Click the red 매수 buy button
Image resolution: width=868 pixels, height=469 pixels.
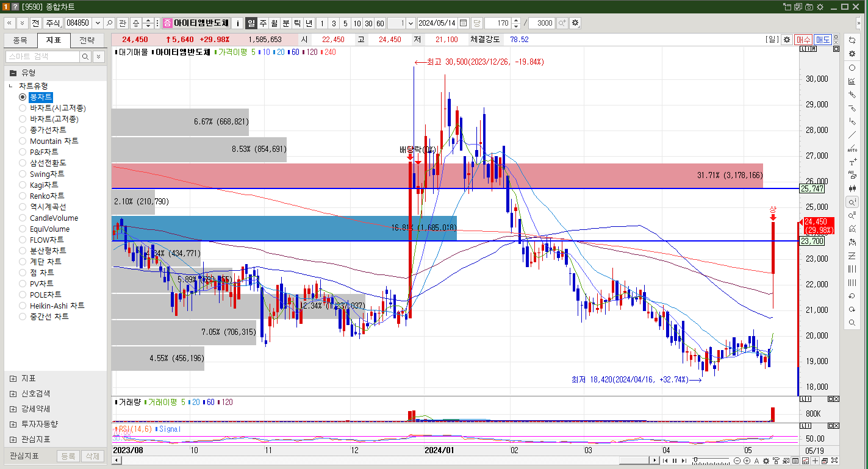tap(803, 39)
